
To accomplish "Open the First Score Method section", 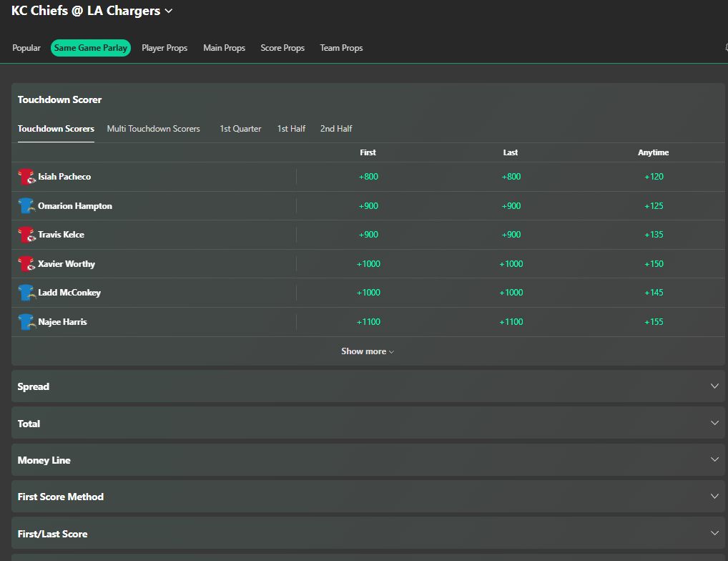I will [x=368, y=496].
